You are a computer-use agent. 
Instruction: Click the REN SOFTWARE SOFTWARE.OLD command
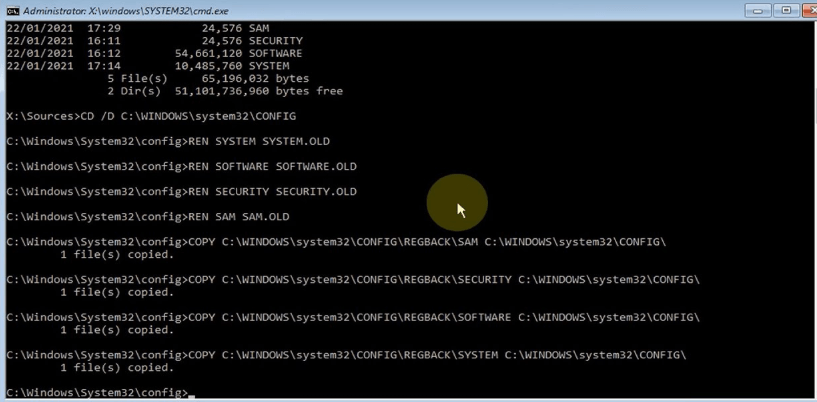point(273,167)
